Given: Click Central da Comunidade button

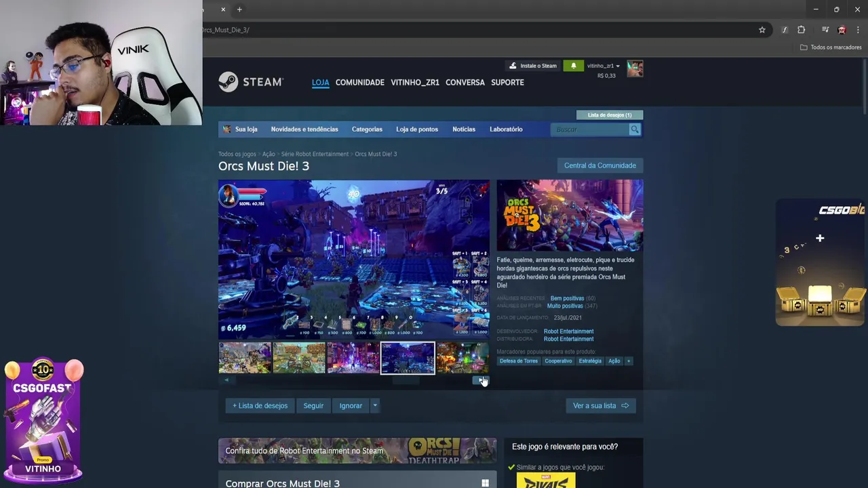Looking at the screenshot, I should click(600, 165).
